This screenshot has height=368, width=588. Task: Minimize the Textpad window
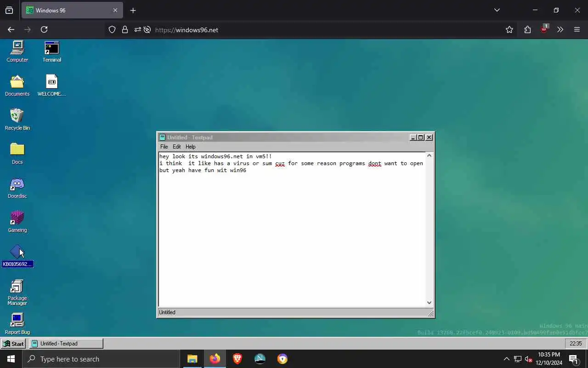(x=413, y=138)
